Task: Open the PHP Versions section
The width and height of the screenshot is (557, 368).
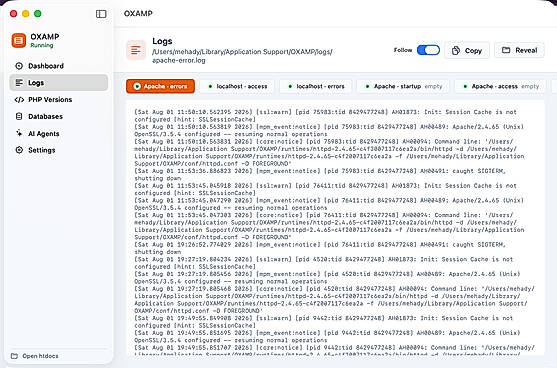Action: pyautogui.click(x=59, y=100)
